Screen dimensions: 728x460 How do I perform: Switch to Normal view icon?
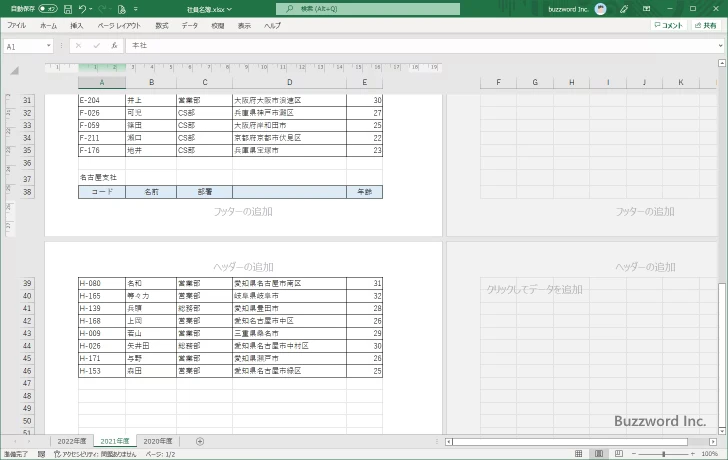[578, 454]
